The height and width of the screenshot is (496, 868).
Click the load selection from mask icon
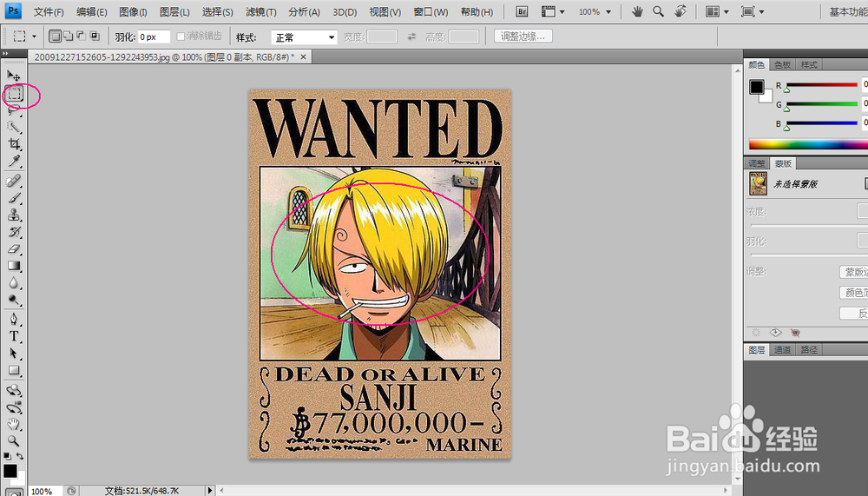pyautogui.click(x=756, y=333)
